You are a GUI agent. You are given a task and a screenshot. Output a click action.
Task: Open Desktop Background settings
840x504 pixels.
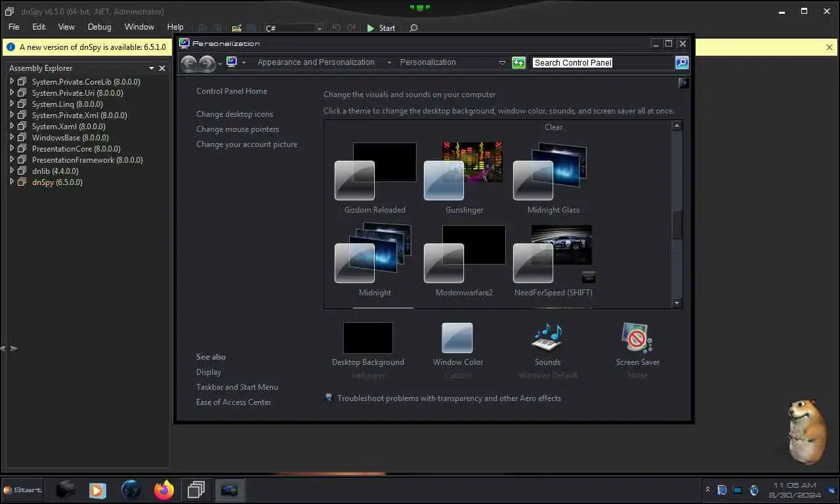coord(368,338)
